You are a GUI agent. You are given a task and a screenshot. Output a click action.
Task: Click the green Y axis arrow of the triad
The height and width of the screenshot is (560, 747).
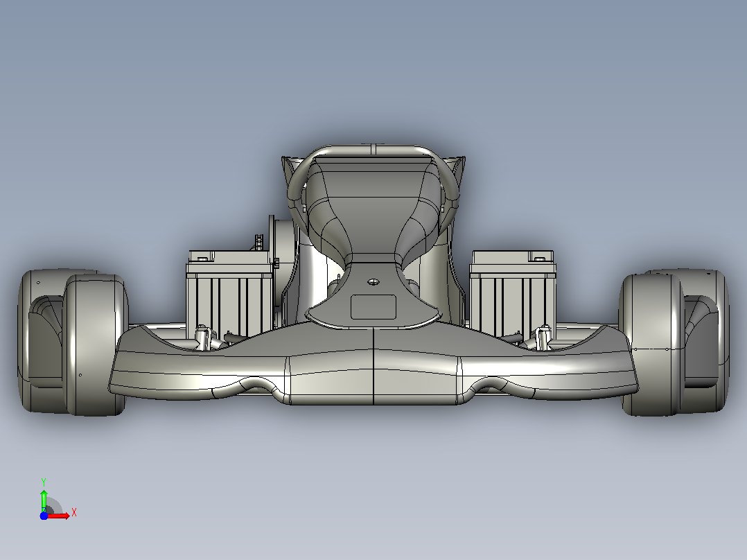(44, 501)
